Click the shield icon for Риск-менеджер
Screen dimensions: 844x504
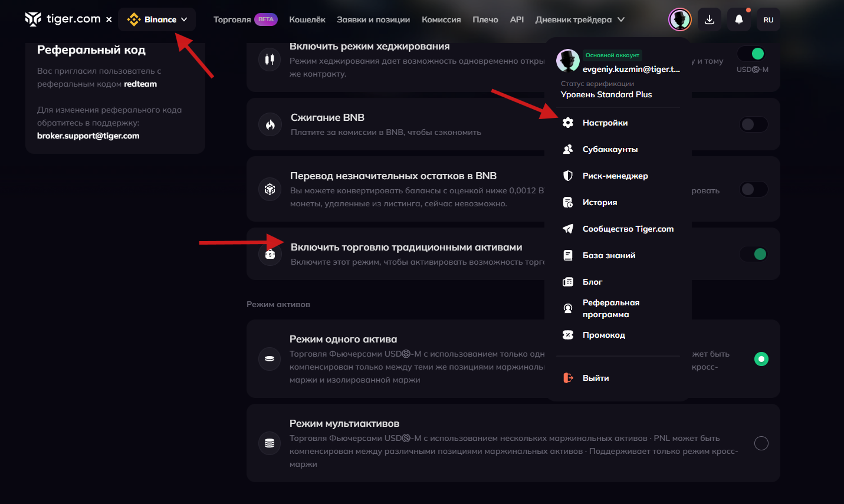click(x=568, y=176)
